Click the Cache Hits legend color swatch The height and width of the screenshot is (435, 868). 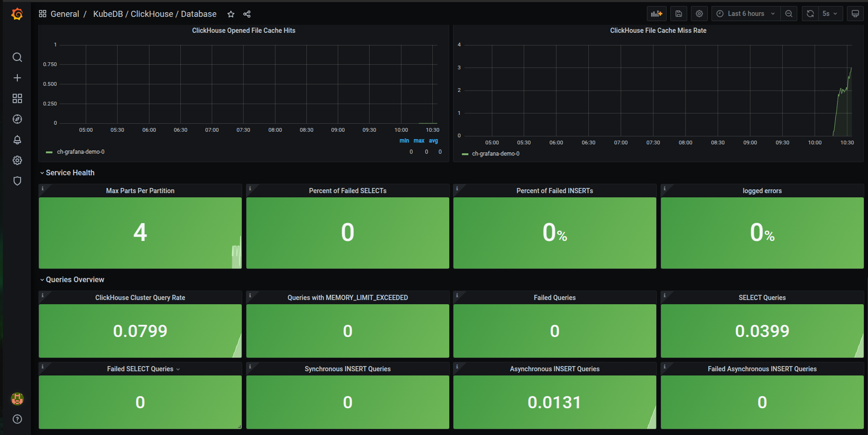[49, 152]
